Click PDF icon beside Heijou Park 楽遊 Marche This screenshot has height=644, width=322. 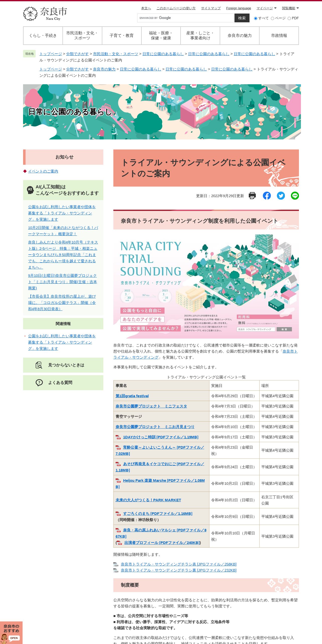pos(118,480)
